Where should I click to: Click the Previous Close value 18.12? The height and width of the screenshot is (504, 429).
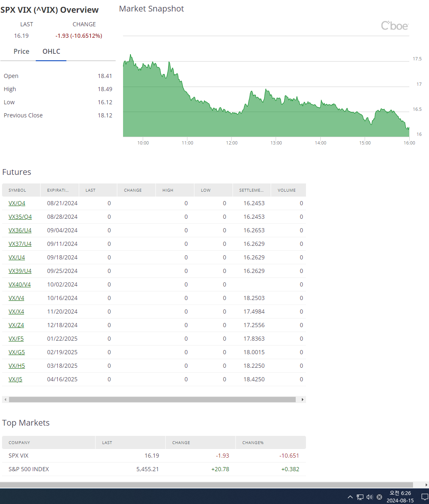click(105, 115)
